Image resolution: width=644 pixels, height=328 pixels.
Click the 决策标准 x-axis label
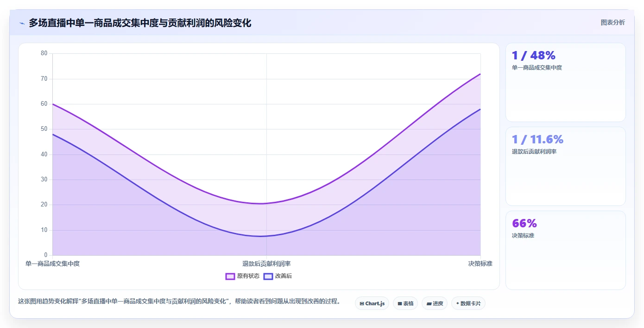click(x=480, y=264)
